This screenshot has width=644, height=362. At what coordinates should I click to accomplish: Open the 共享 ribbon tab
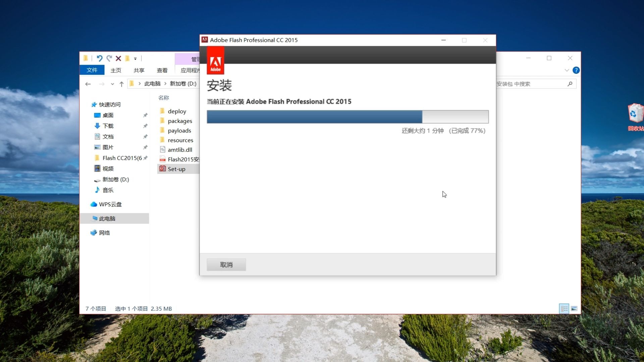pos(139,70)
